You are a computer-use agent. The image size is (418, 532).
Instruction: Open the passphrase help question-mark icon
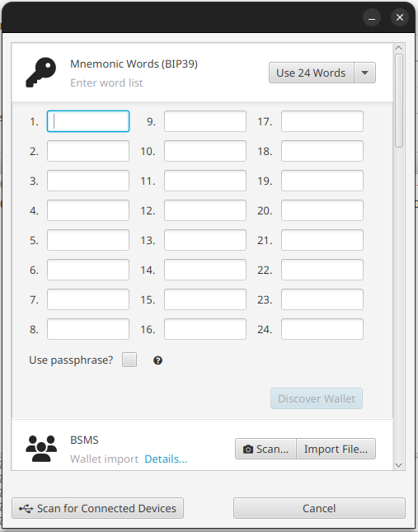(x=157, y=360)
